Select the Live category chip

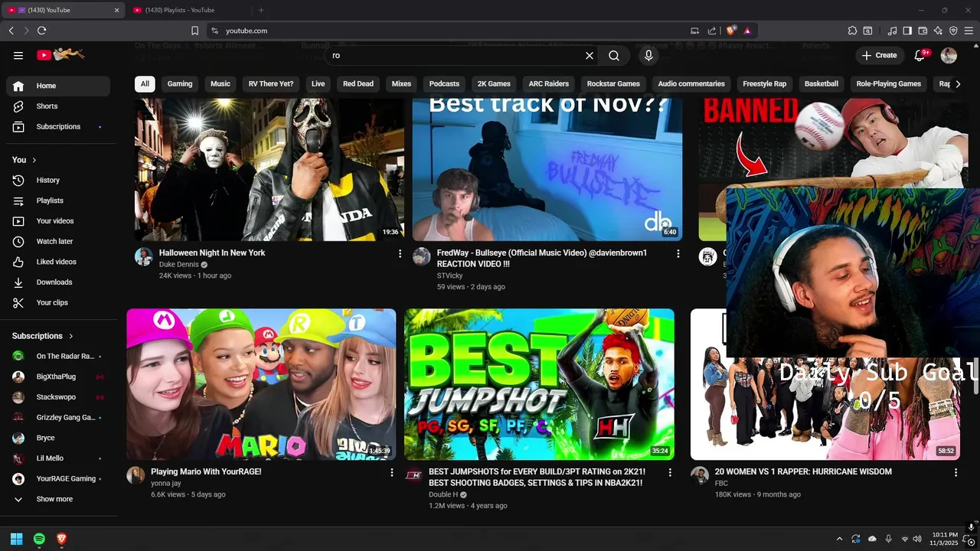tap(318, 83)
